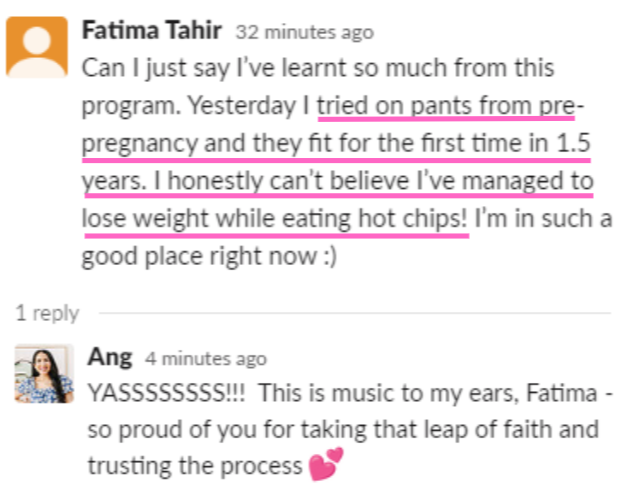Screen dimensions: 629x504
Task: Click the smiley ":)" ending Fatima's message
Action: click(x=330, y=256)
